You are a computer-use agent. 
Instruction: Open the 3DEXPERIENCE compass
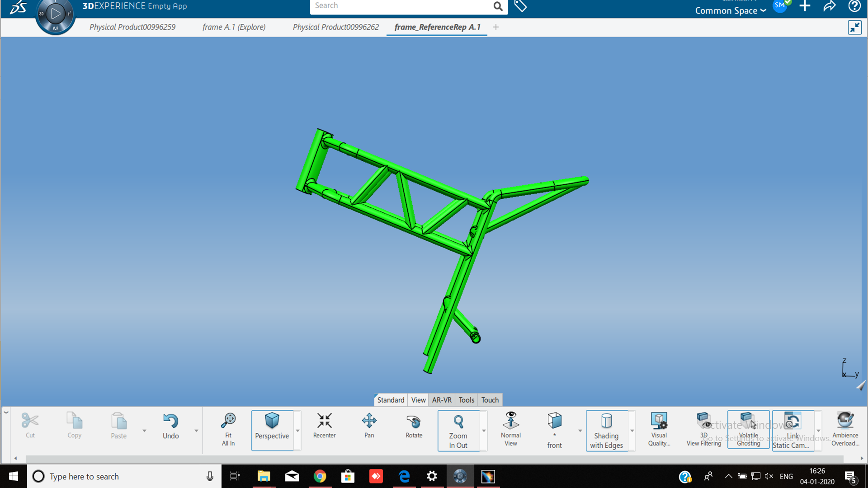[x=55, y=15]
